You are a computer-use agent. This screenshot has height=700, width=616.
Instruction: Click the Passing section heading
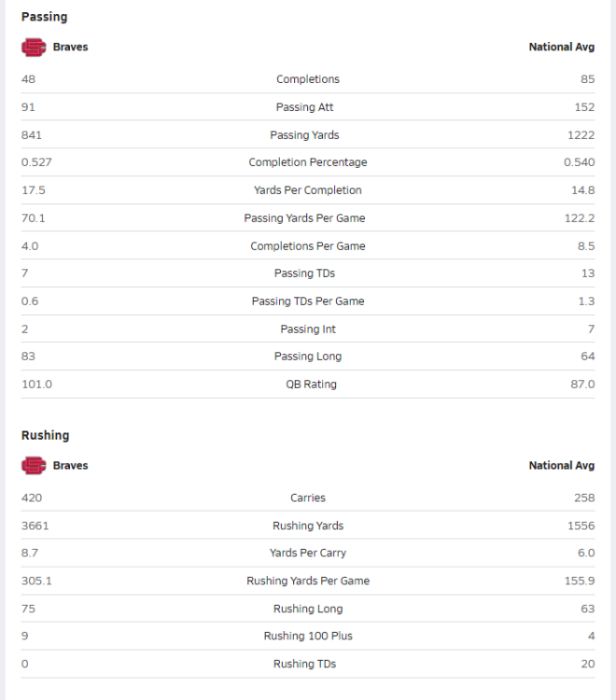pyautogui.click(x=44, y=17)
